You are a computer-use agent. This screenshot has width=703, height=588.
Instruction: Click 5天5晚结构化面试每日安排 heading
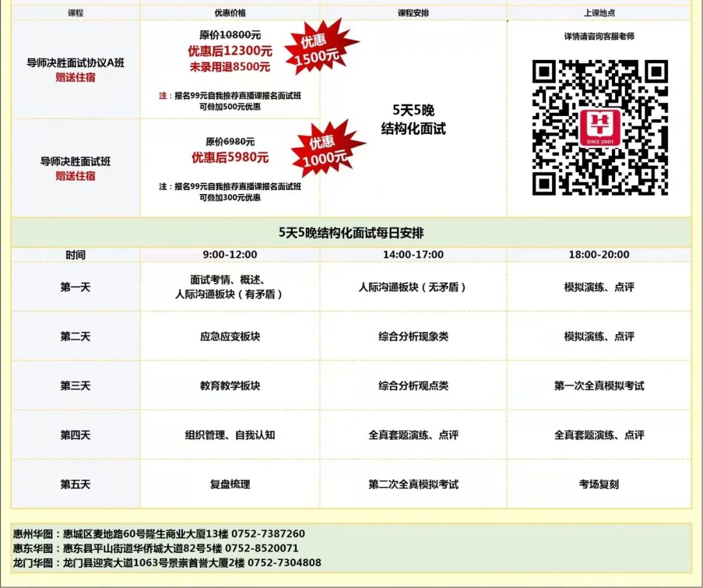click(x=351, y=232)
